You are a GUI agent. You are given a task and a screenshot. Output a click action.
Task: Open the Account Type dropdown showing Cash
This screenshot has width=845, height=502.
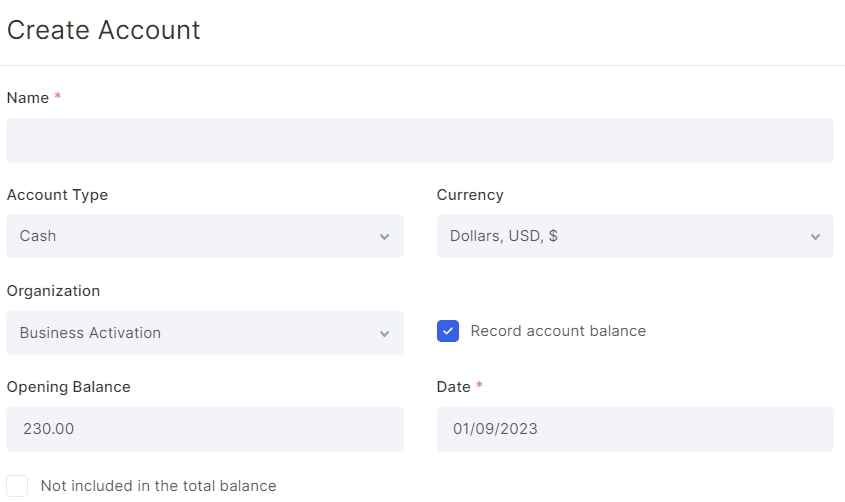tap(205, 236)
